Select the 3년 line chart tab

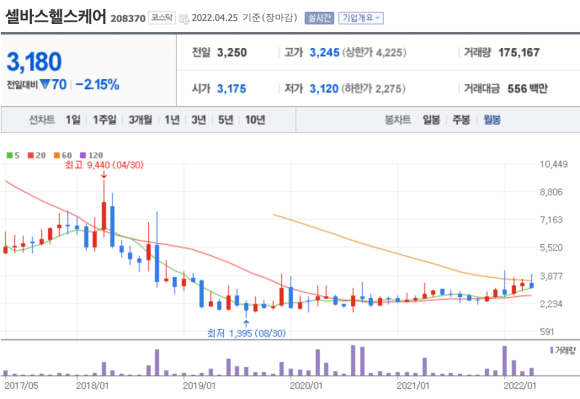point(199,120)
